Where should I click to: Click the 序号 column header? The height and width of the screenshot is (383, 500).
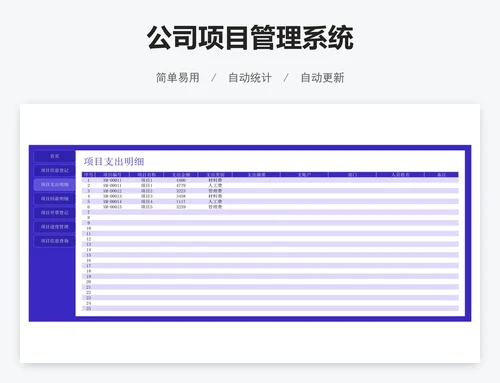click(89, 175)
